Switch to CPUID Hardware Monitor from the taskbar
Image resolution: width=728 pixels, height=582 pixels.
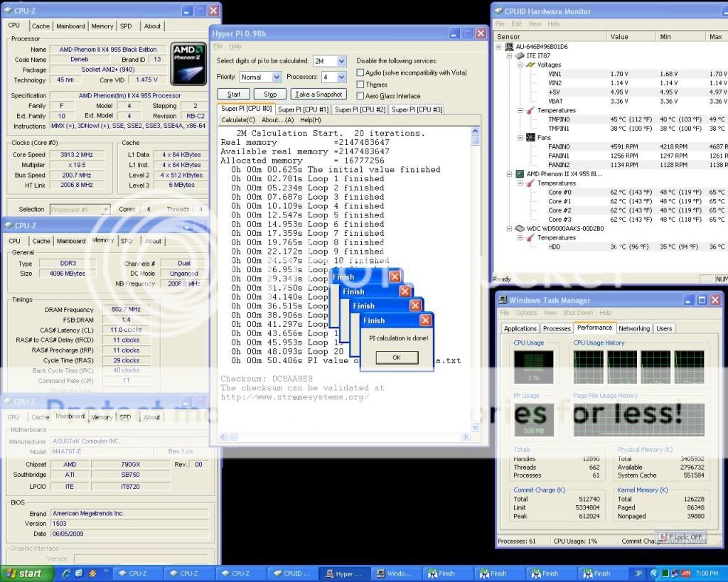click(x=294, y=573)
